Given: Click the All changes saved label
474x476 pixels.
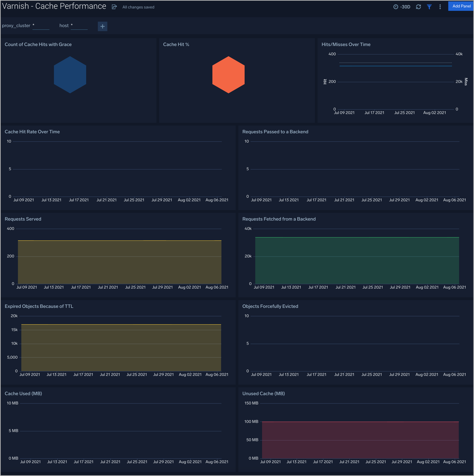Looking at the screenshot, I should (x=138, y=7).
